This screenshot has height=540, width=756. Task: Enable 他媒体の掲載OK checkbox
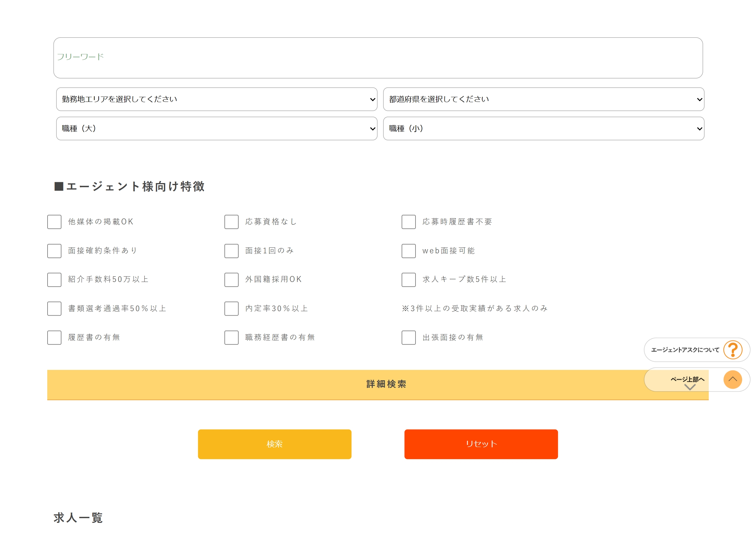click(x=54, y=222)
